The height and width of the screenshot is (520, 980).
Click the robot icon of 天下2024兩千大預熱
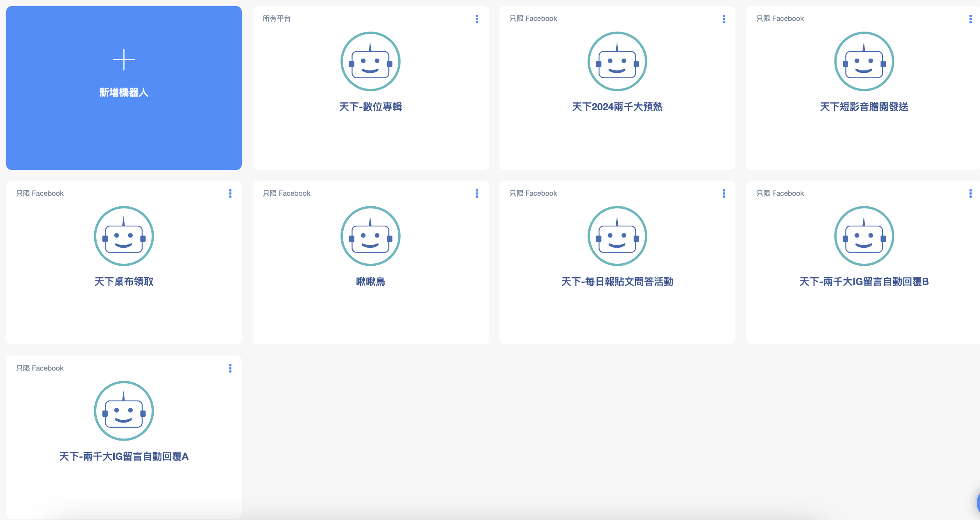617,61
